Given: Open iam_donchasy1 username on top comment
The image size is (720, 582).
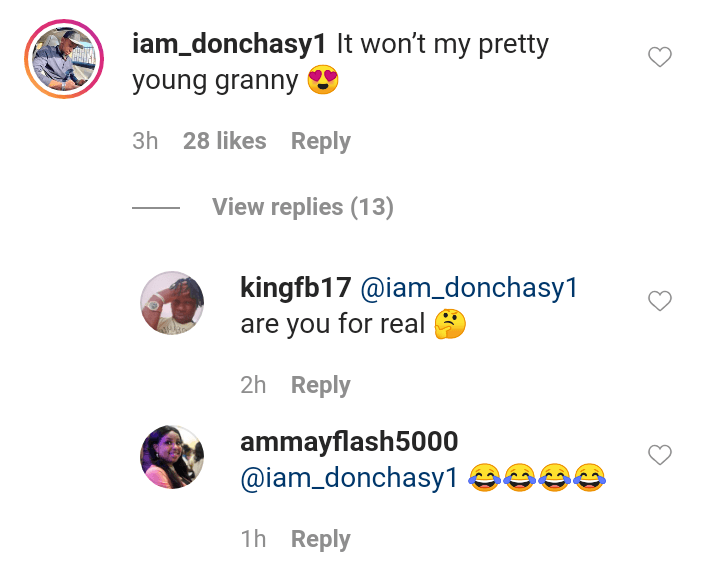Looking at the screenshot, I should coord(229,45).
